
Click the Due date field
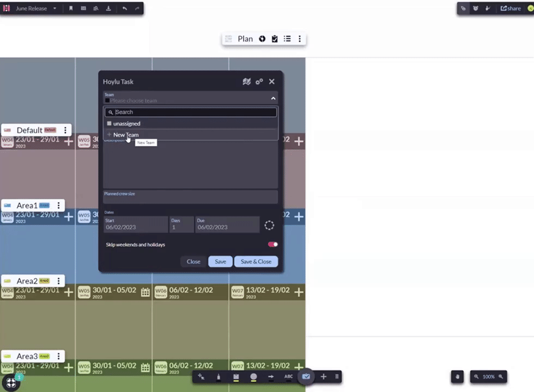pos(227,224)
